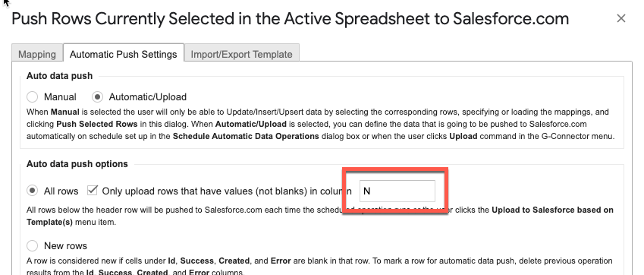Click bold Schedule Automatic Data Operations text
The image size is (644, 275).
pyautogui.click(x=246, y=137)
